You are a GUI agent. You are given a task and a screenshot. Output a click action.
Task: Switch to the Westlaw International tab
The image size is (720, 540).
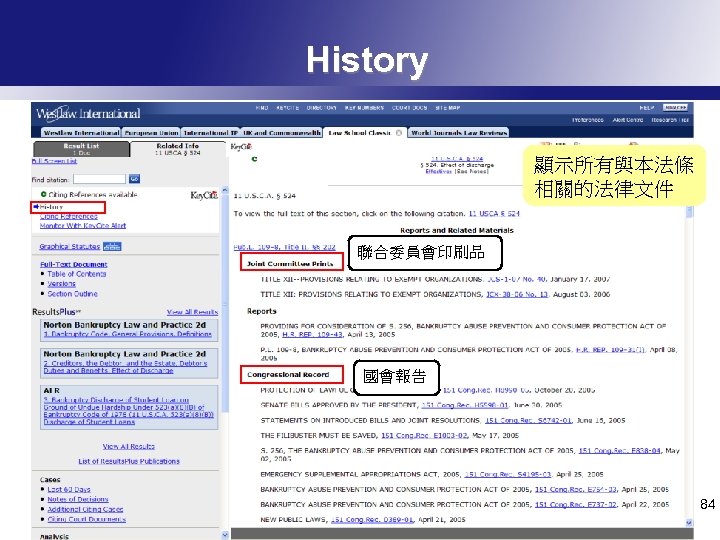coord(81,133)
